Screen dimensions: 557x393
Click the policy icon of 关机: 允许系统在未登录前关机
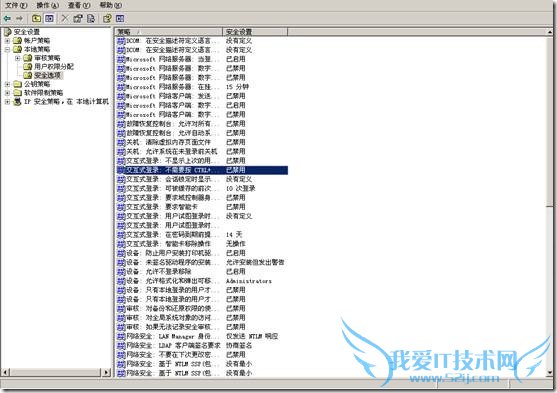(x=121, y=152)
